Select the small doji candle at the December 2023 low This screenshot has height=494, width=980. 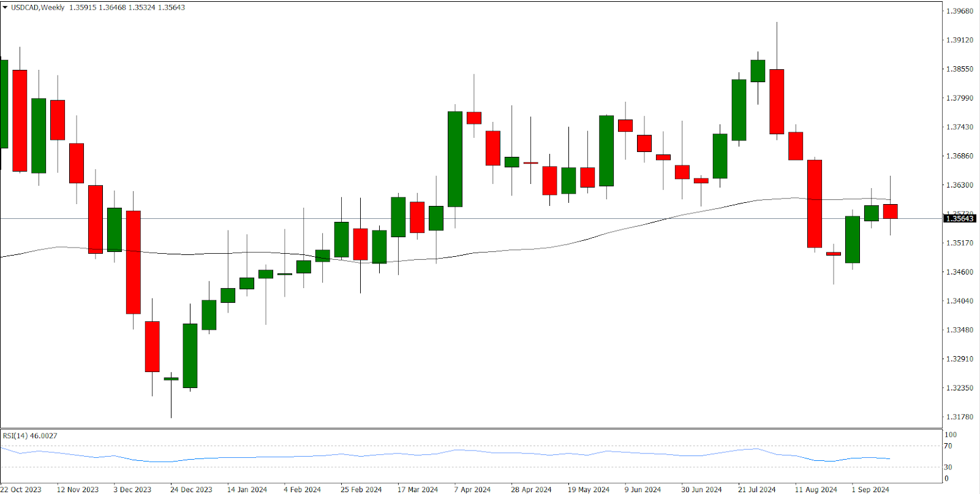coord(171,379)
